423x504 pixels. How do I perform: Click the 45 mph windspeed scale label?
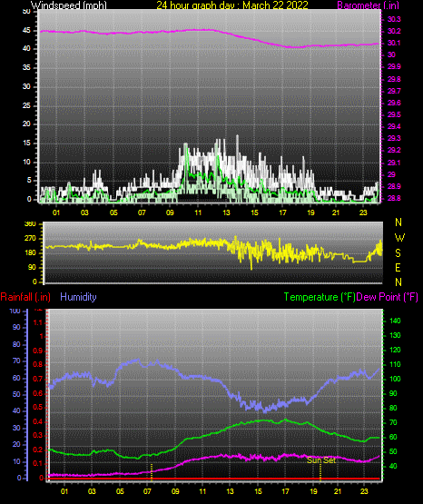point(26,31)
